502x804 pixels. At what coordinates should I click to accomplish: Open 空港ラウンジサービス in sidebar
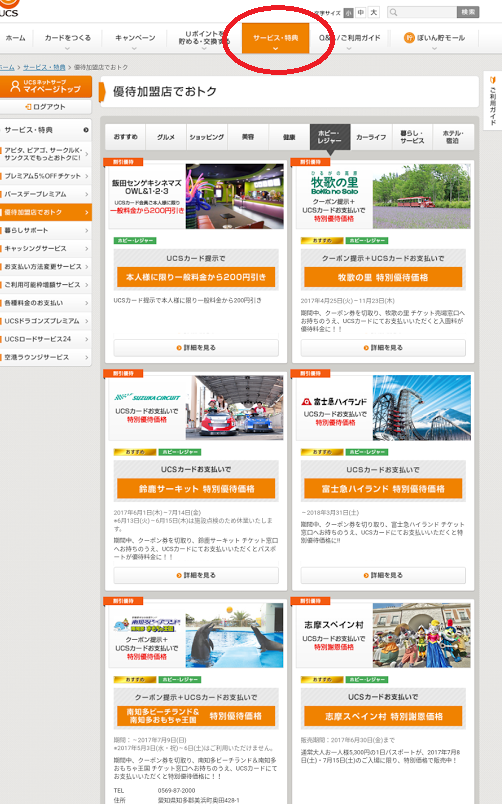tap(46, 357)
